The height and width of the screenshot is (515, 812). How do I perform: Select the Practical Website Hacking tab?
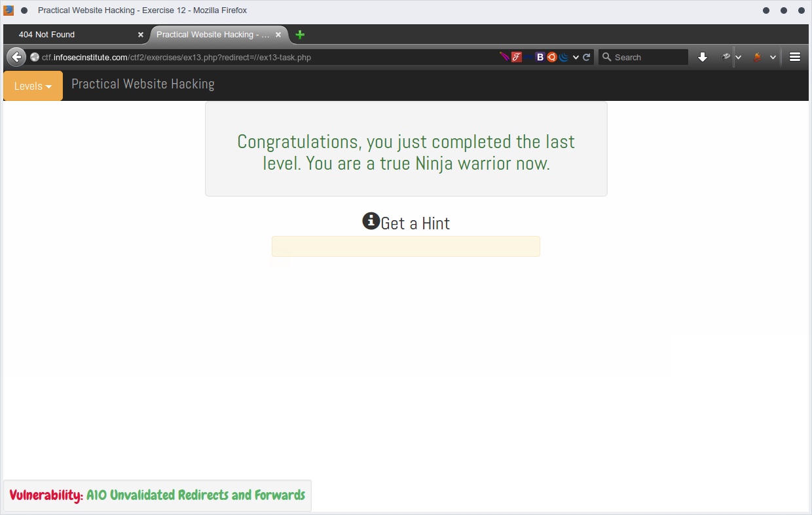[x=213, y=35]
